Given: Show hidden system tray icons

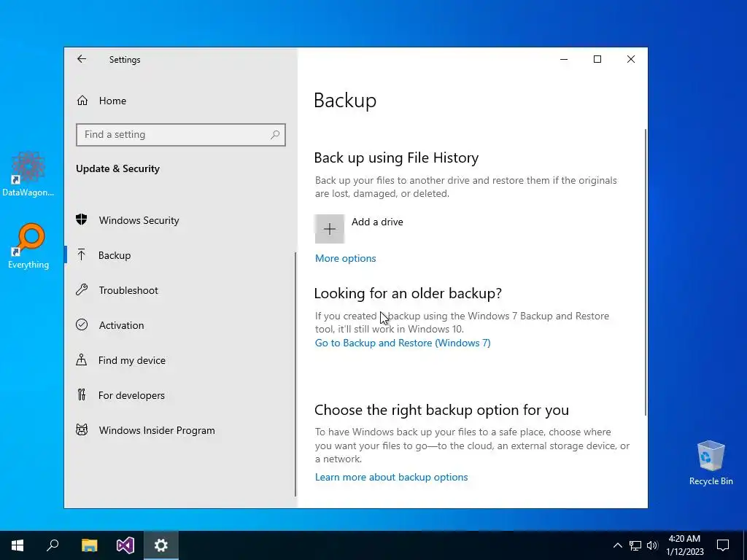Looking at the screenshot, I should (617, 545).
